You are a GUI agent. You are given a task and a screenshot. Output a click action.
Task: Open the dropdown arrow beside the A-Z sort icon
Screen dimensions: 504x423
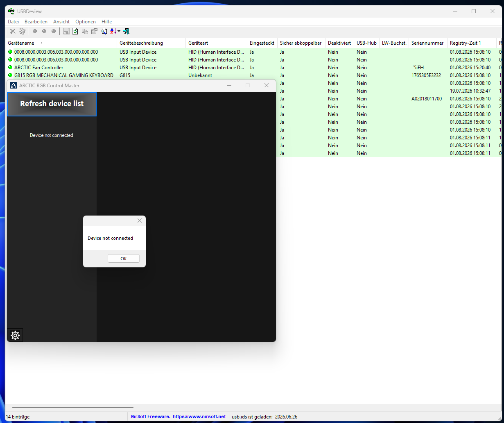pyautogui.click(x=119, y=31)
